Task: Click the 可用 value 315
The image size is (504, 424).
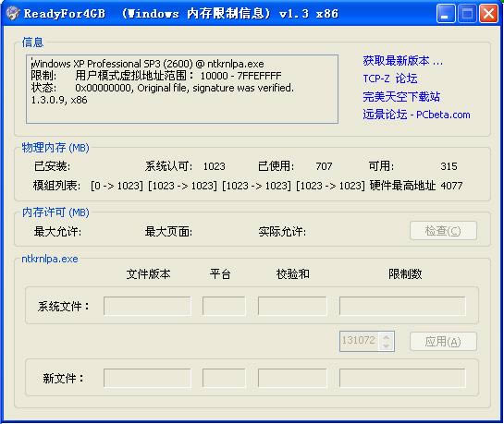Action: [449, 166]
